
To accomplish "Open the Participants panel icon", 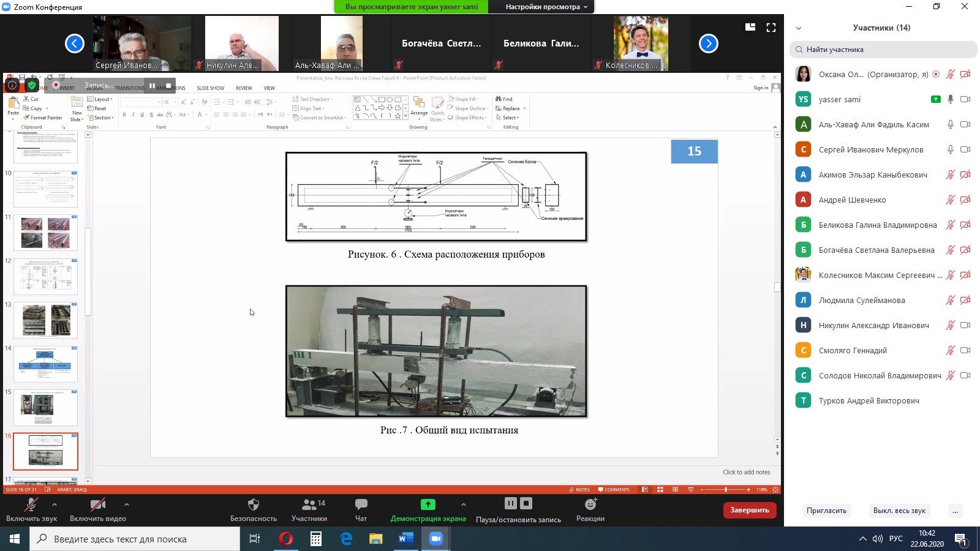I will [309, 504].
